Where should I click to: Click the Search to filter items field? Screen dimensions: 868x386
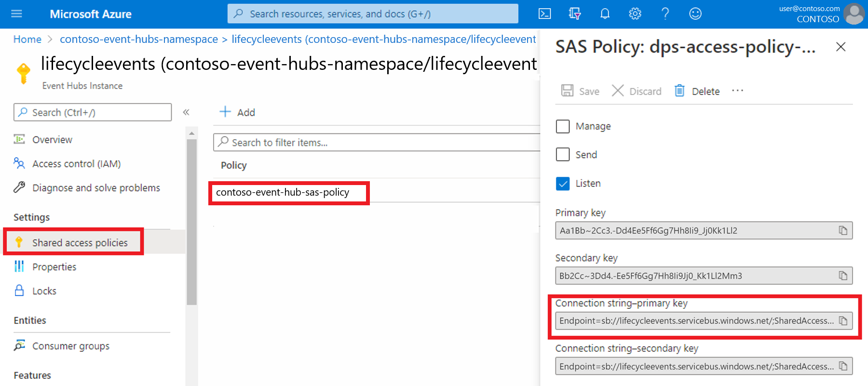pyautogui.click(x=377, y=143)
